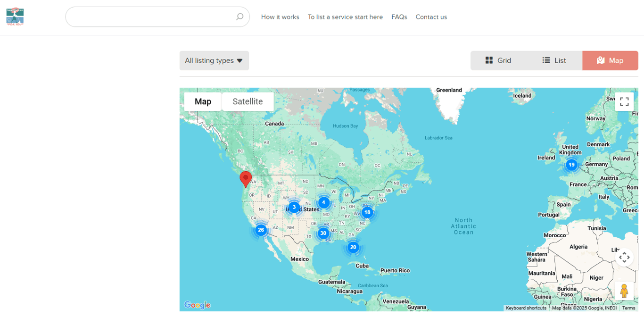644x317 pixels.
Task: Open the How it works page
Action: click(x=280, y=17)
